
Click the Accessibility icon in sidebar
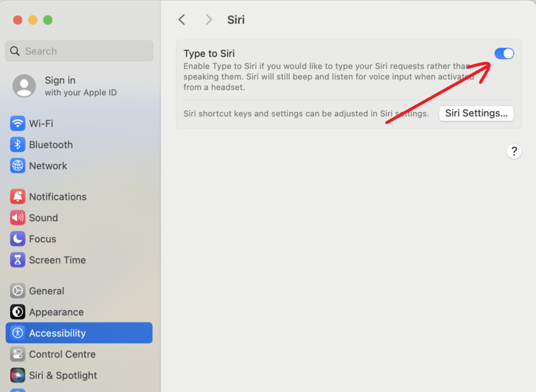pyautogui.click(x=17, y=333)
